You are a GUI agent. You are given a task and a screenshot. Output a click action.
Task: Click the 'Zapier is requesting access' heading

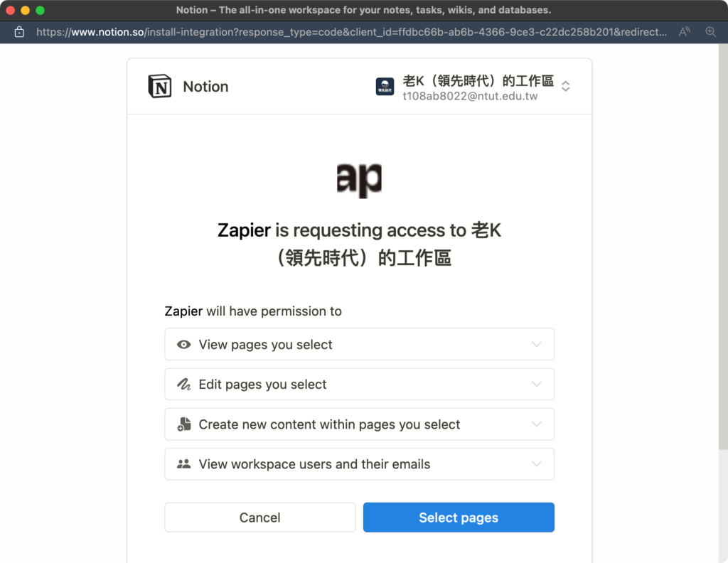tap(359, 244)
